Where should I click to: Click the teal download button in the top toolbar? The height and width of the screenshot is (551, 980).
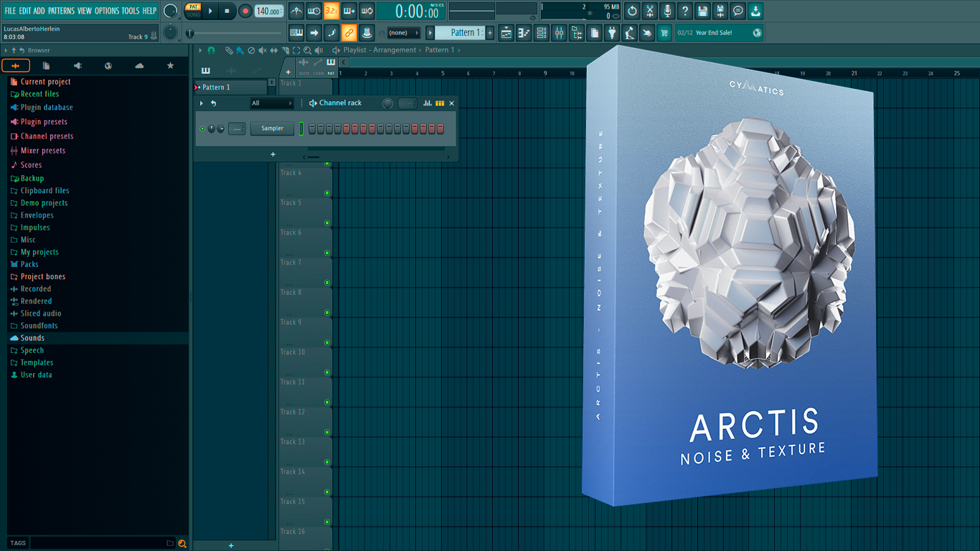pos(755,11)
